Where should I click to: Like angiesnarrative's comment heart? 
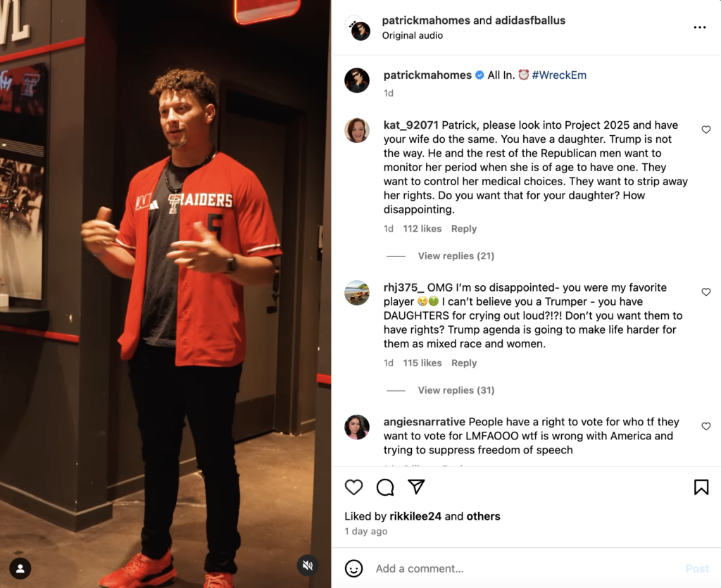706,427
